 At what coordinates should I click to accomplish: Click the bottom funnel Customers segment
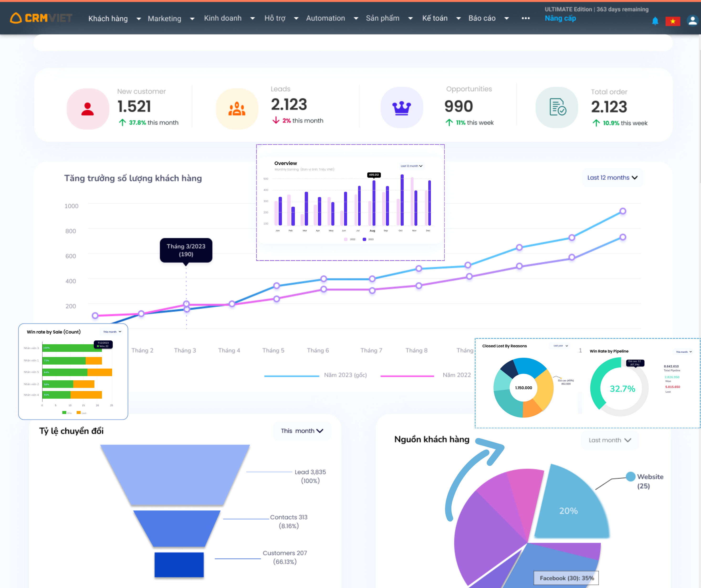179,565
